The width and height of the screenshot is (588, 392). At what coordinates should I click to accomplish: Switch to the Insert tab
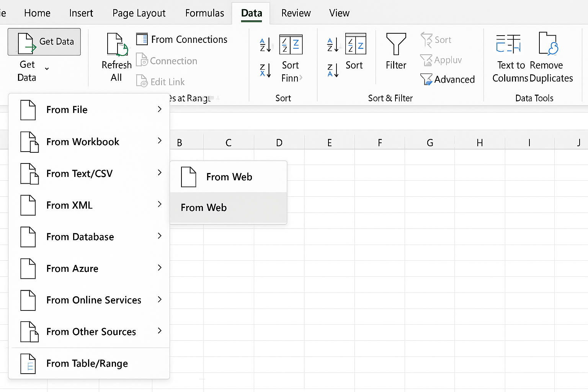[x=81, y=13]
